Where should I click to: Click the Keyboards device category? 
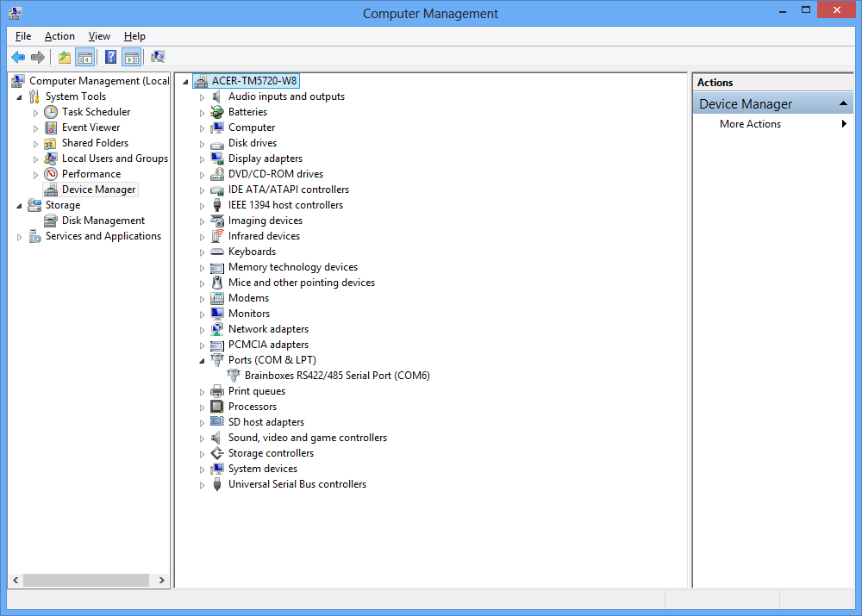[x=252, y=251]
